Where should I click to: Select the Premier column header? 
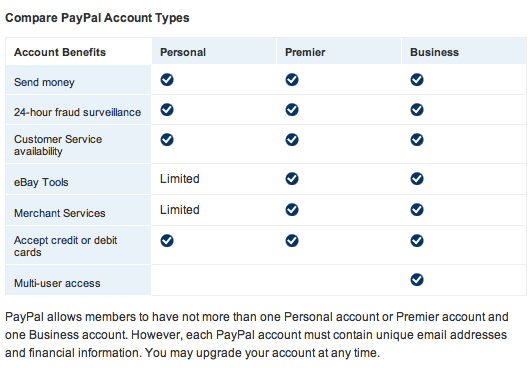(339, 52)
